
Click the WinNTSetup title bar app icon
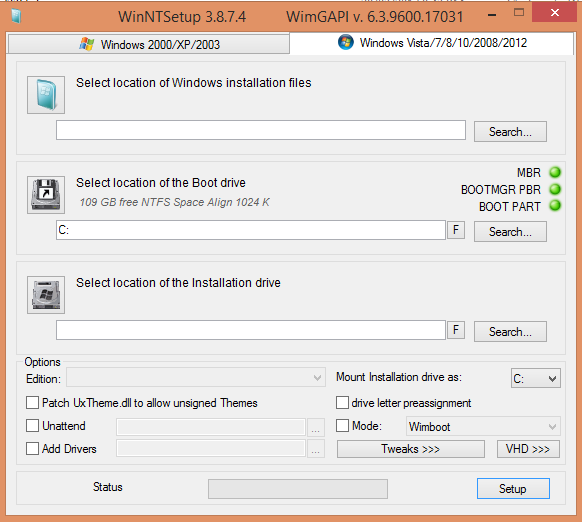tap(16, 16)
